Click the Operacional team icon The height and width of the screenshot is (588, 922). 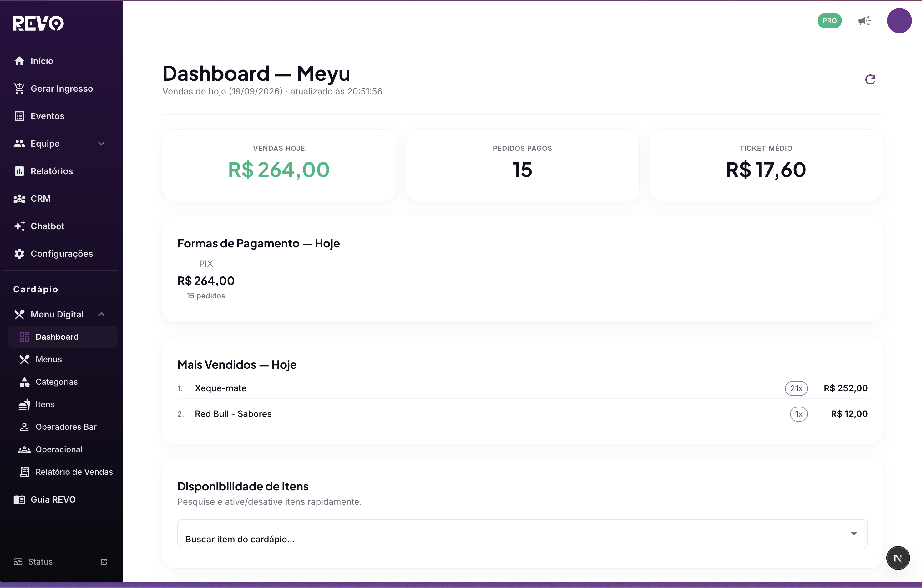(x=24, y=449)
